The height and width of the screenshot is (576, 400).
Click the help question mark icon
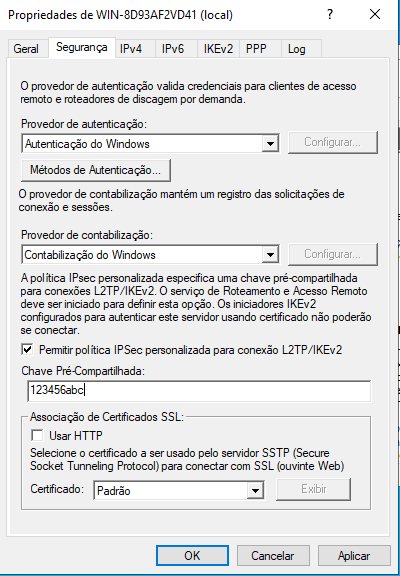tap(330, 15)
